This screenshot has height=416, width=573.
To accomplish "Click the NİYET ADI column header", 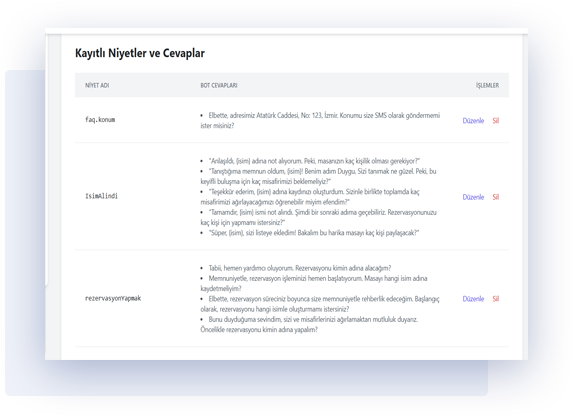I will 97,85.
